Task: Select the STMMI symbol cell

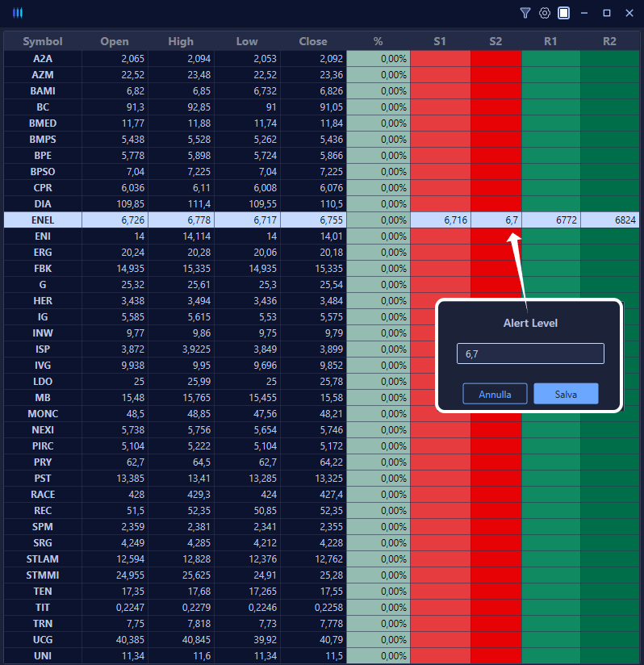Action: pyautogui.click(x=43, y=575)
